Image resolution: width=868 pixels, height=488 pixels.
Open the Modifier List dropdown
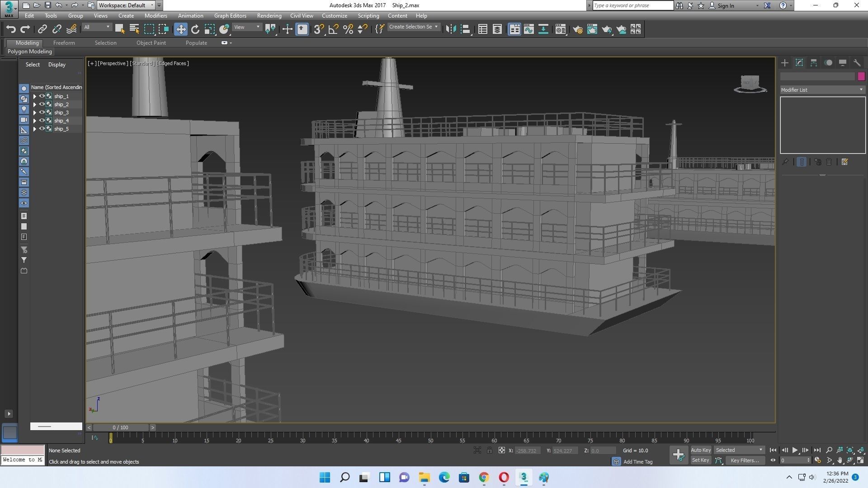click(x=822, y=90)
